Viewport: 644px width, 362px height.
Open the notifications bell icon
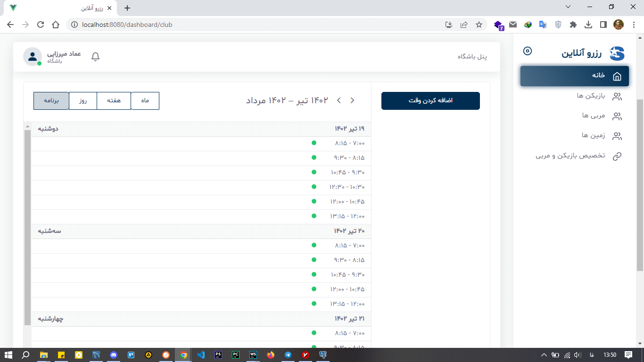[95, 57]
